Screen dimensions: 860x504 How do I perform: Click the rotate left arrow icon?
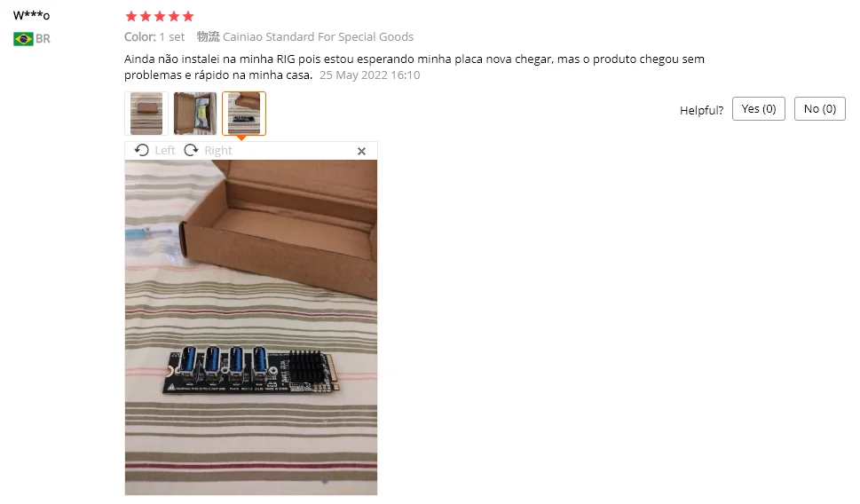pos(141,150)
